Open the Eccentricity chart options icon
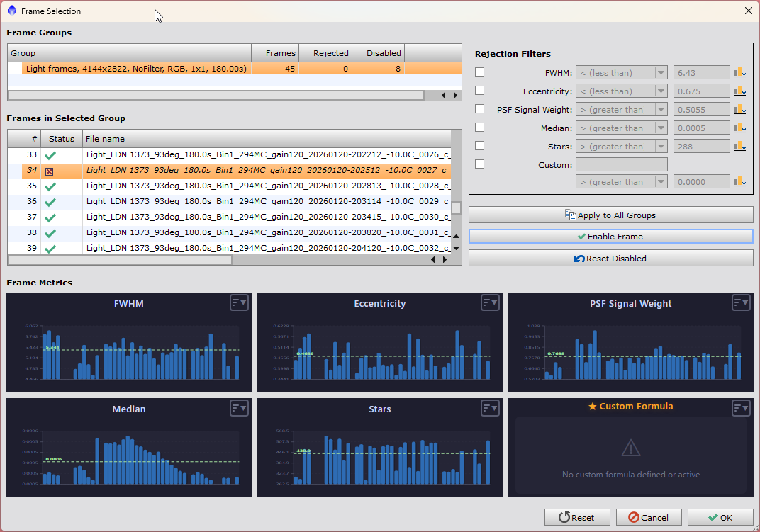Screen dimensions: 760x532 [x=490, y=303]
